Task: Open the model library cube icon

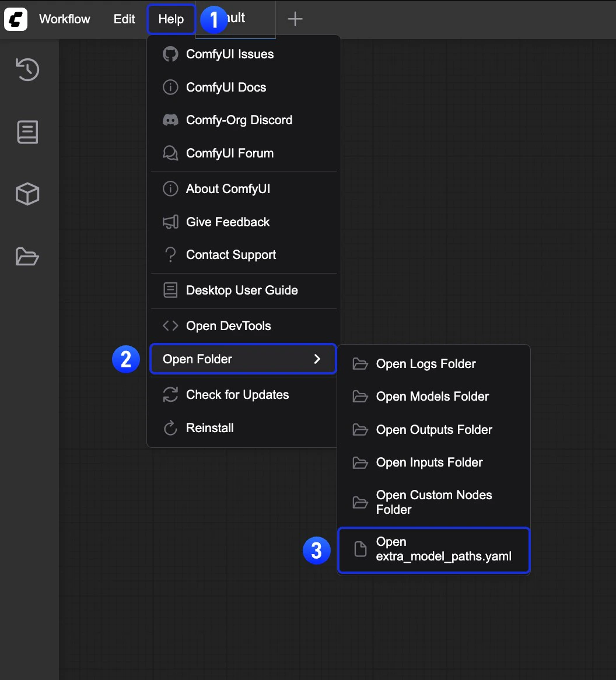Action: click(x=27, y=194)
